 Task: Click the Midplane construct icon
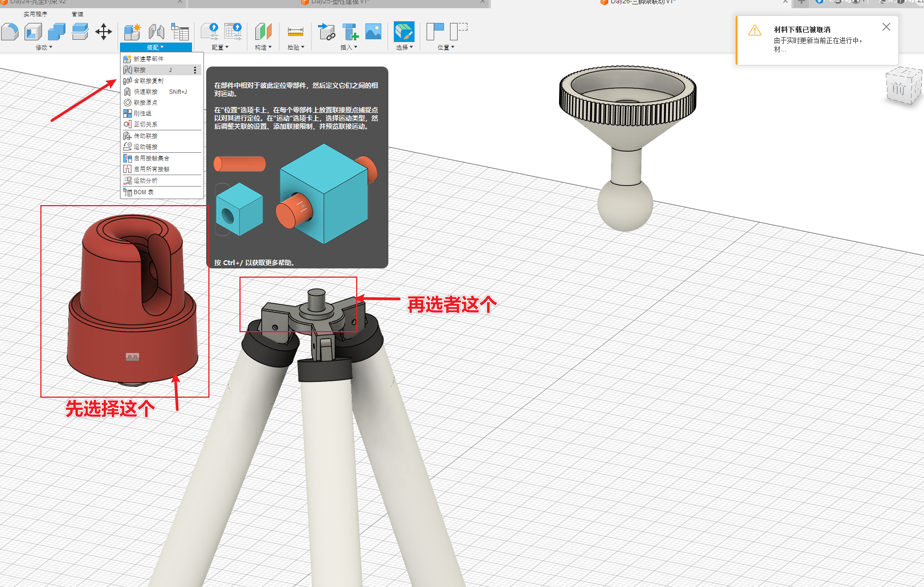tap(263, 32)
